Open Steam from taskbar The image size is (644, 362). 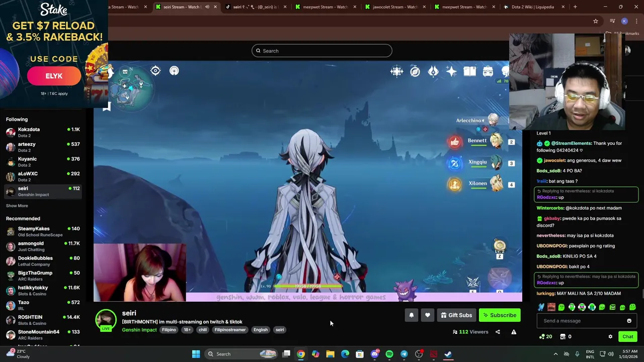coord(448,354)
